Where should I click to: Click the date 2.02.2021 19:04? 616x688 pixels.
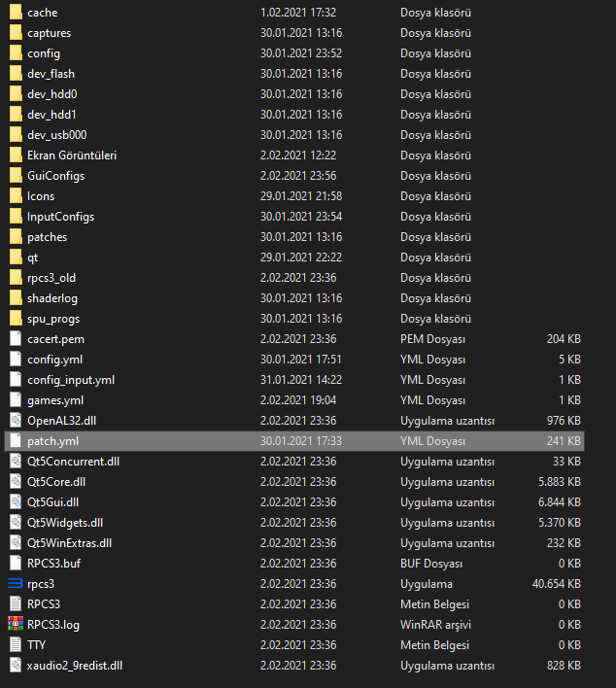point(298,400)
